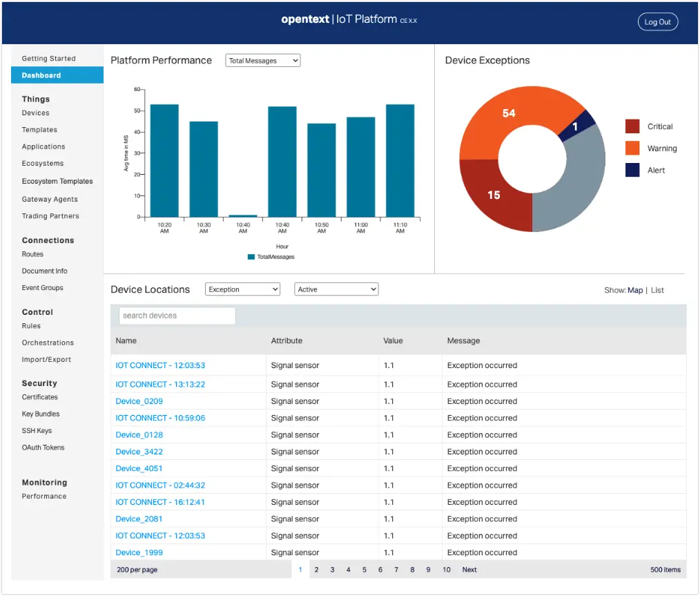
Task: Open the Device_0209 link
Action: coord(139,401)
